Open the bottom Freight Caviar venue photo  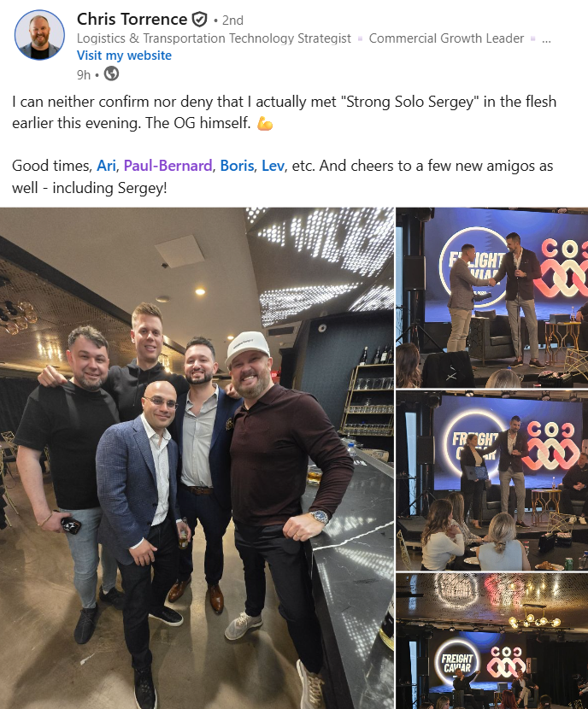[x=492, y=641]
